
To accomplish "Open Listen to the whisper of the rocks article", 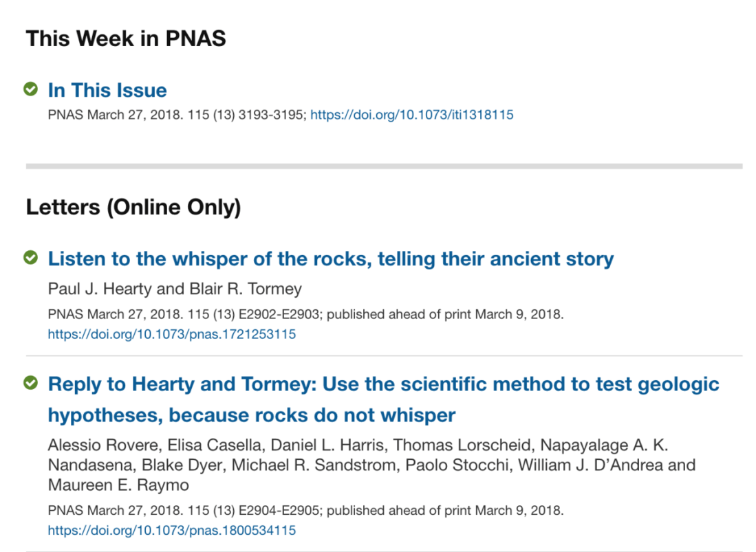I will click(x=330, y=258).
